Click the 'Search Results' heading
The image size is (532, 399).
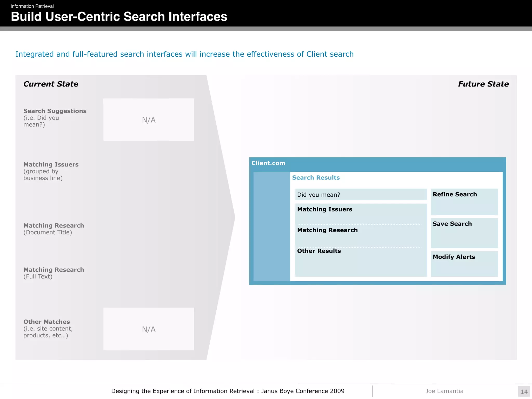click(316, 178)
